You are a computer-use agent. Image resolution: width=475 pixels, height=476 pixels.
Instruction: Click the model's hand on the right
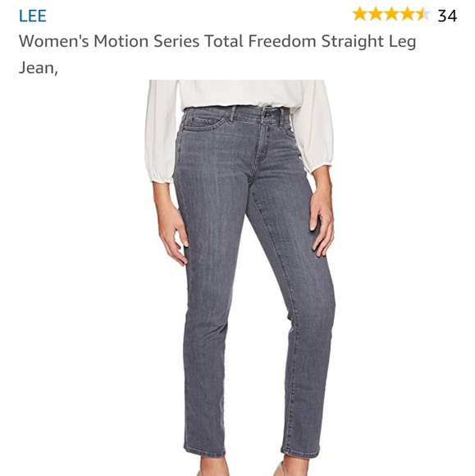tap(322, 223)
